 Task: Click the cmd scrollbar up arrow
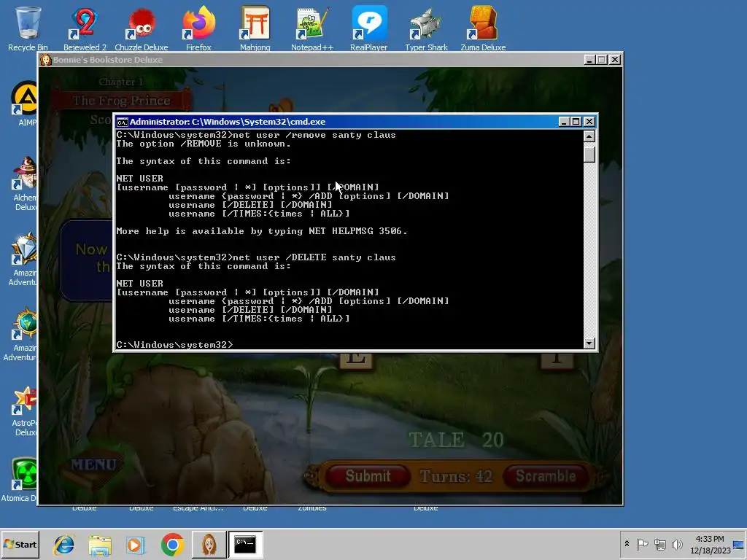(x=589, y=136)
